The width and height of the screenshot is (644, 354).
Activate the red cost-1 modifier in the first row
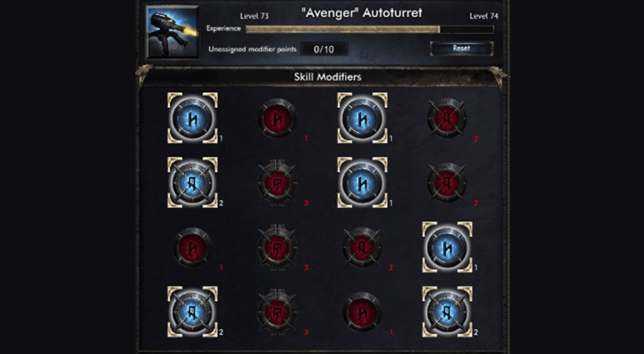[x=277, y=119]
